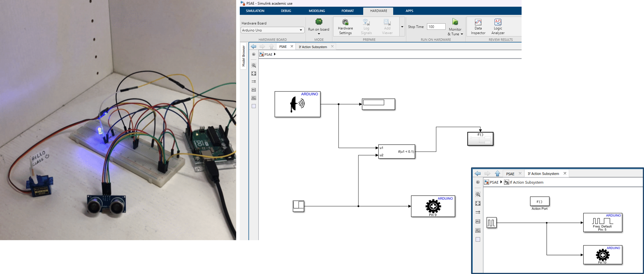Image resolution: width=644 pixels, height=274 pixels.
Task: Expand the PSAE breadcrumb arrow in main window
Action: click(275, 54)
